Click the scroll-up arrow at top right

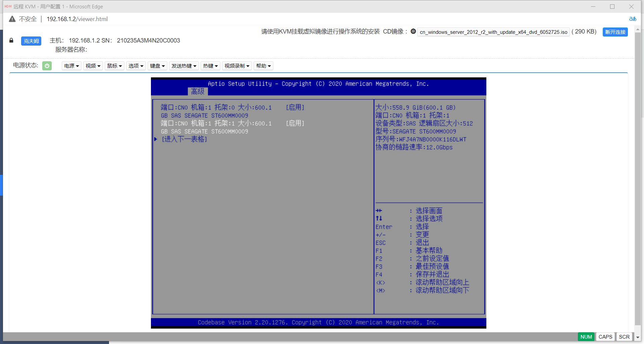(638, 29)
